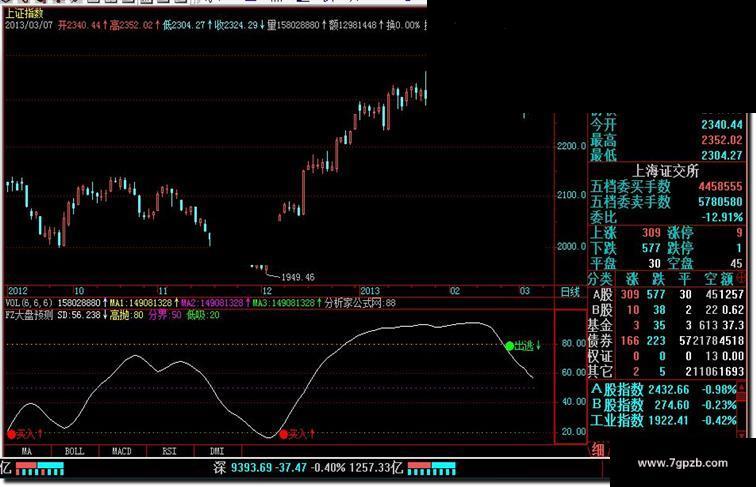Click the 工业指数 1922.41 entry
756x487 pixels.
point(664,420)
